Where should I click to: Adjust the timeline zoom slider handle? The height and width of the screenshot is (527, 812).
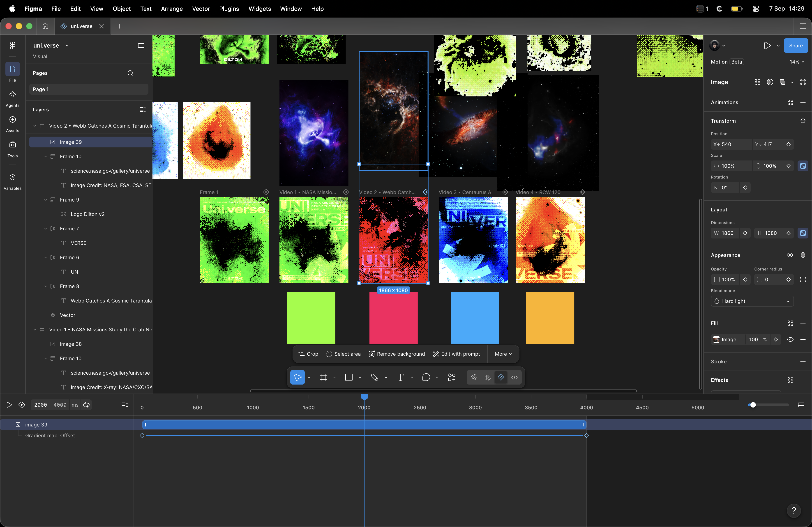coord(753,405)
